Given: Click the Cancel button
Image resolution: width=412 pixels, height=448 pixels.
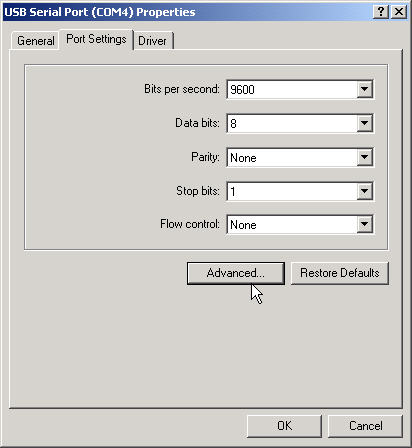Looking at the screenshot, I should [366, 426].
